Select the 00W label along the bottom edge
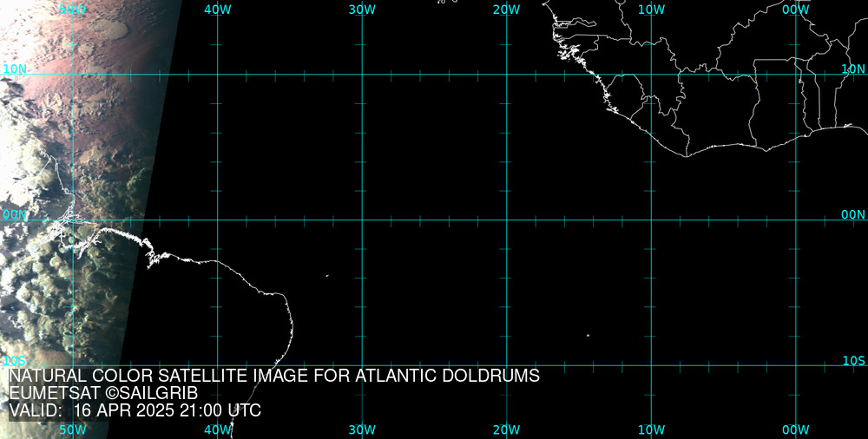This screenshot has width=868, height=439. (796, 429)
